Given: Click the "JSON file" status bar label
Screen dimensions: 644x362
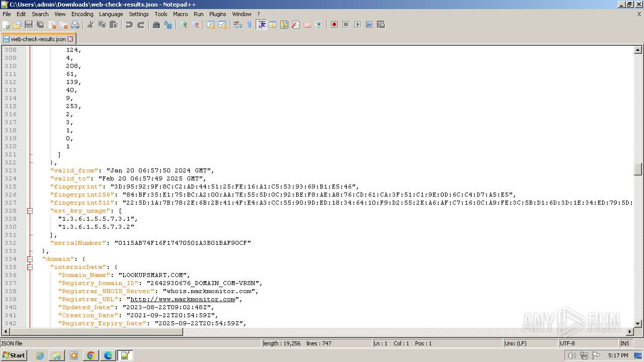Looking at the screenshot, I should coord(12,343).
